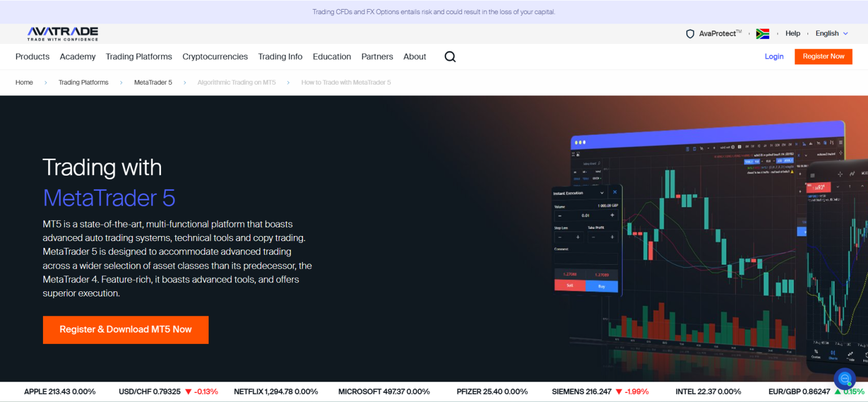The height and width of the screenshot is (402, 868).
Task: Click the volume minus stepper in trade panel
Action: pos(559,216)
